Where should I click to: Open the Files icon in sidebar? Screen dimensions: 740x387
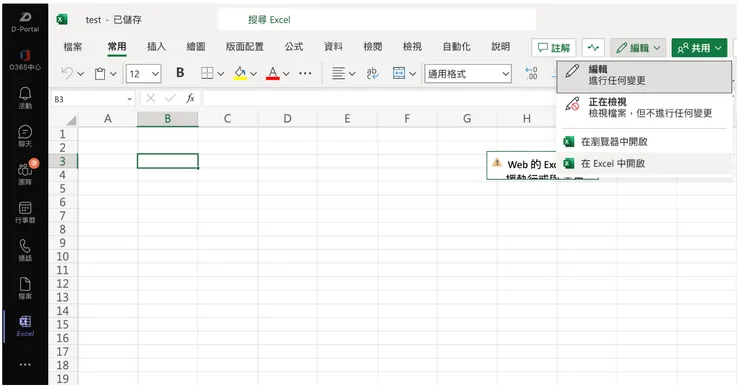point(25,288)
